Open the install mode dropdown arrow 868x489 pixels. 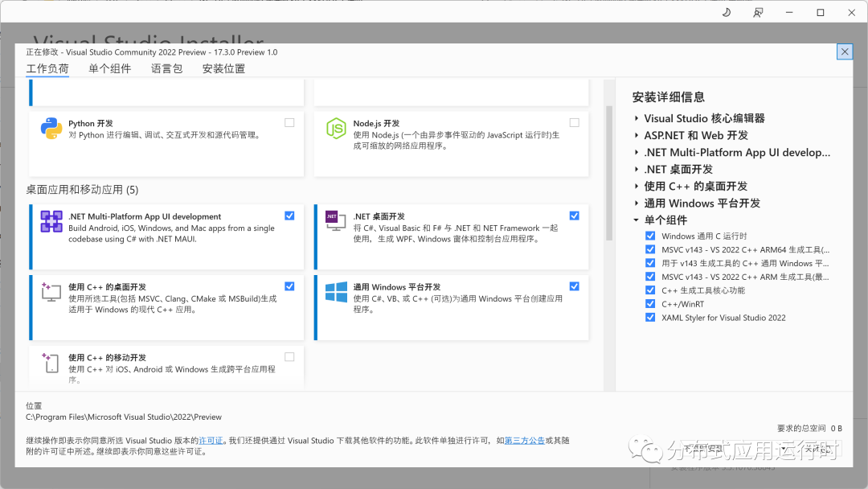[784, 449]
